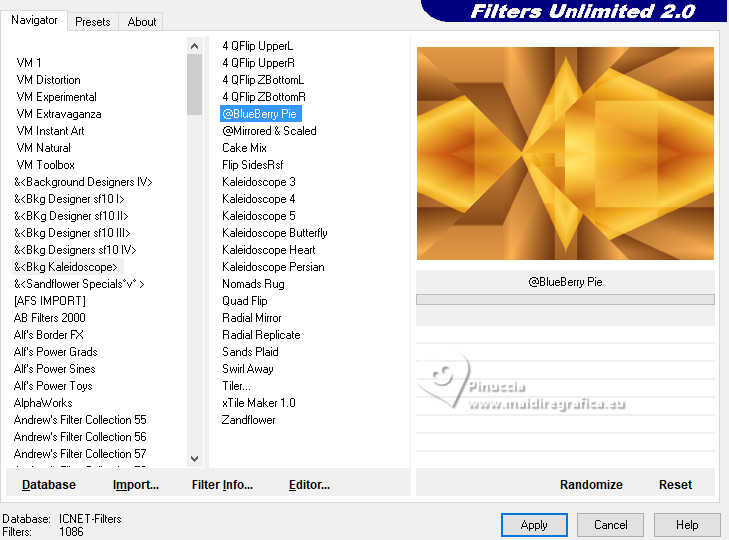Select Cake Mix filter

pos(244,148)
